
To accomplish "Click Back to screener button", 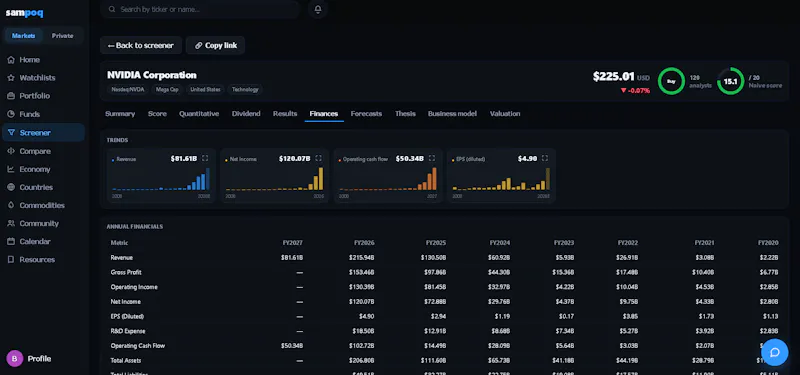I will (x=141, y=45).
